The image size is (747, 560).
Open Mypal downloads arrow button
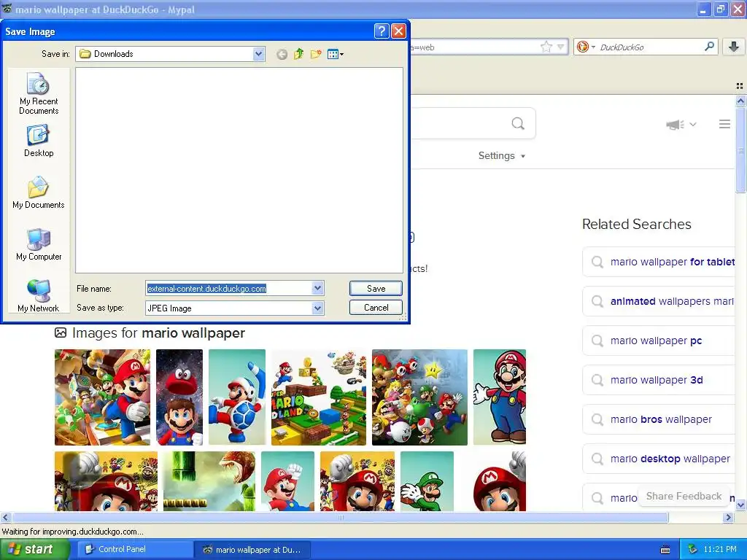tap(734, 47)
